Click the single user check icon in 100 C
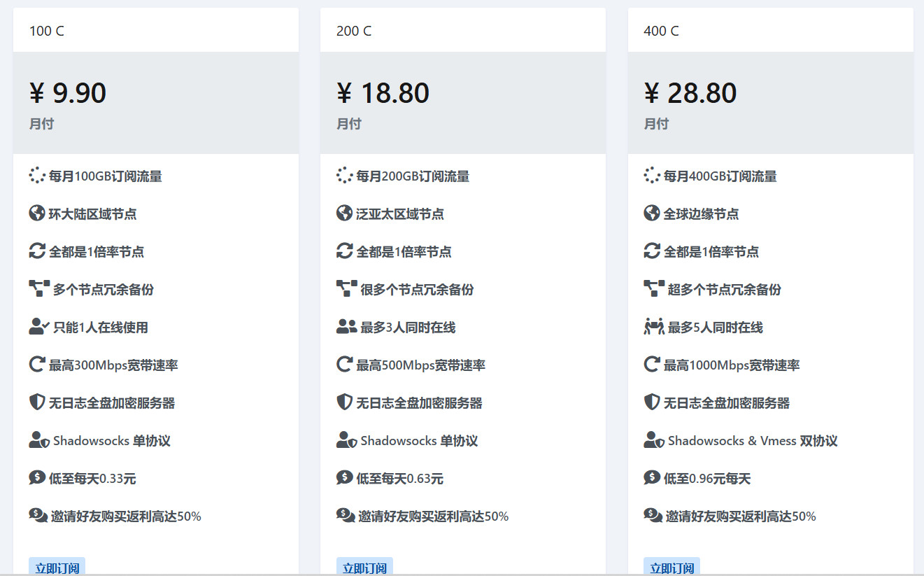 click(38, 326)
